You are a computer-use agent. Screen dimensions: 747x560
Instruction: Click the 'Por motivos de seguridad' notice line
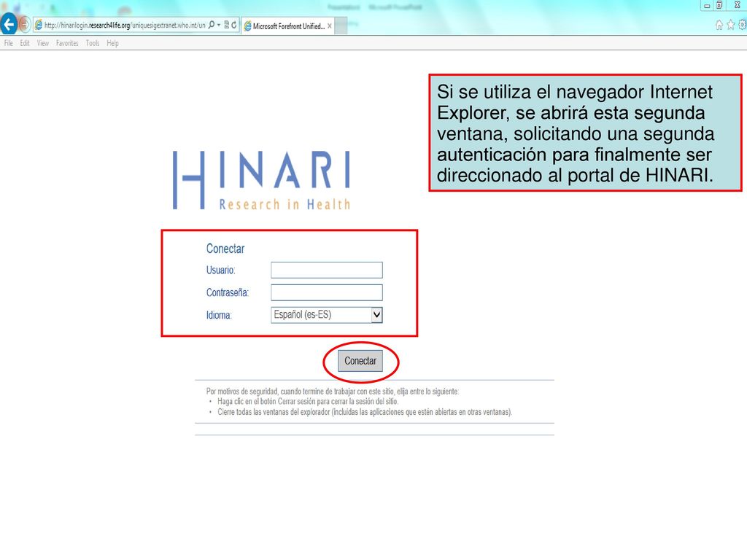click(x=333, y=392)
